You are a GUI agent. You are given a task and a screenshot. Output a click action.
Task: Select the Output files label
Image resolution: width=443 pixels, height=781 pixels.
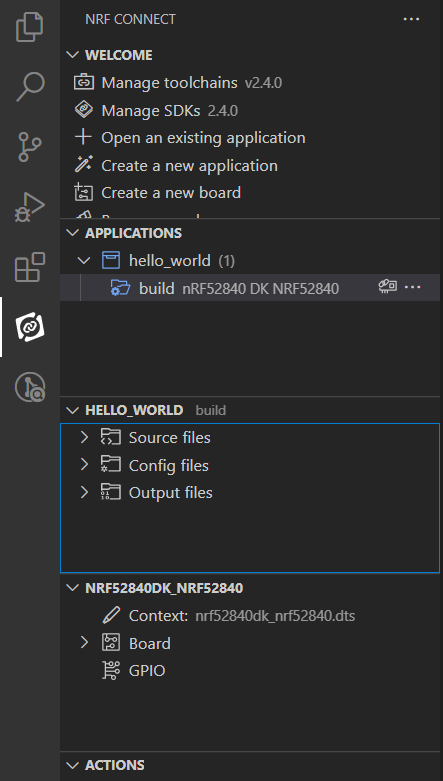pos(170,493)
